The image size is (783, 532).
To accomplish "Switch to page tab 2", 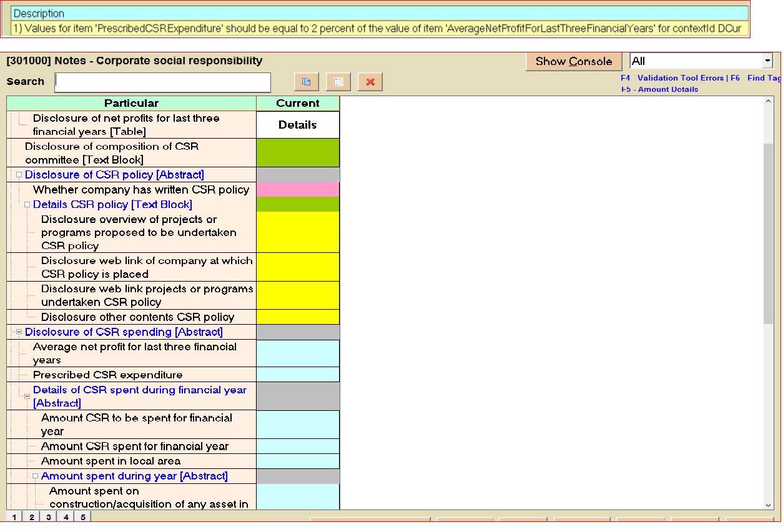I will (x=31, y=517).
